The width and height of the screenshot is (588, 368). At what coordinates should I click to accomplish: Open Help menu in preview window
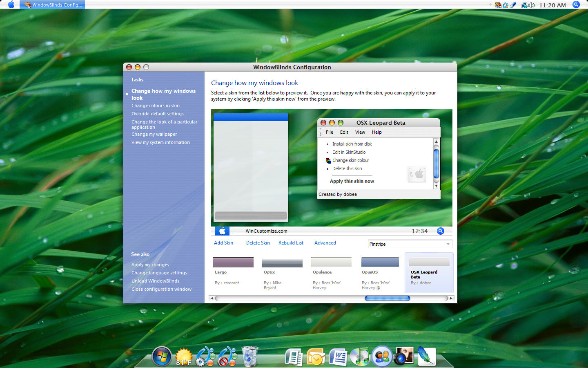(x=377, y=132)
